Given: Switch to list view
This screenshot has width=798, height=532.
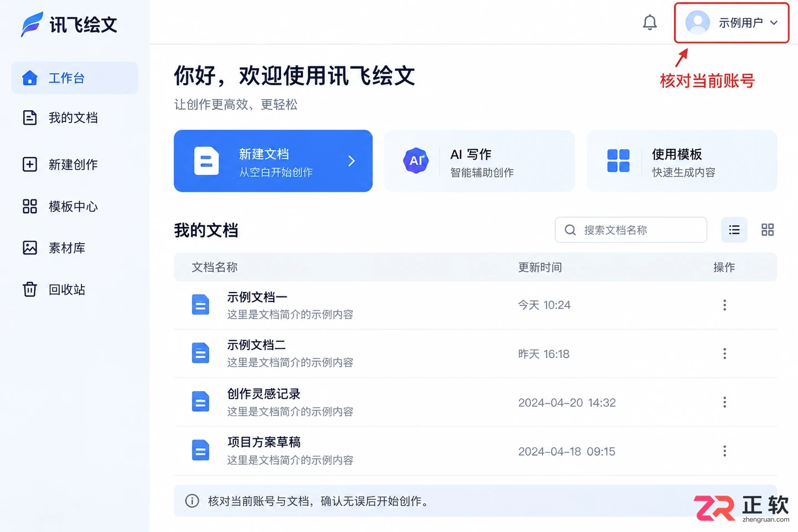Looking at the screenshot, I should click(734, 230).
